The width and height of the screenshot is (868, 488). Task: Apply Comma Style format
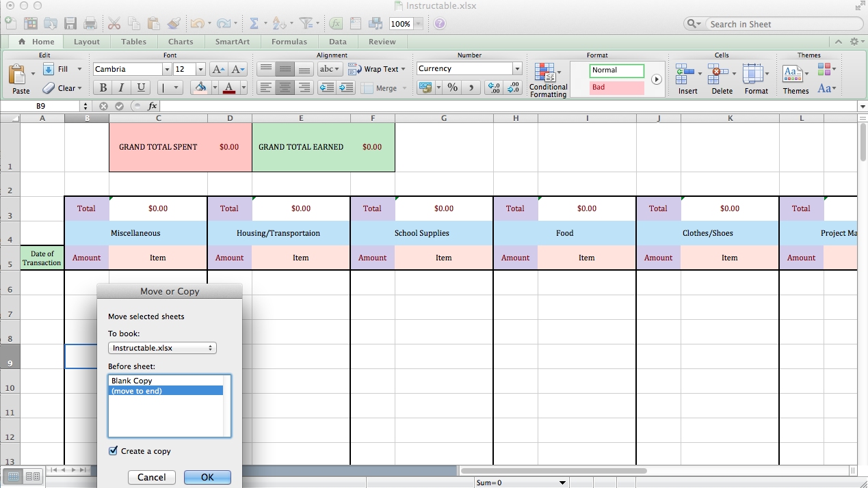pos(471,87)
